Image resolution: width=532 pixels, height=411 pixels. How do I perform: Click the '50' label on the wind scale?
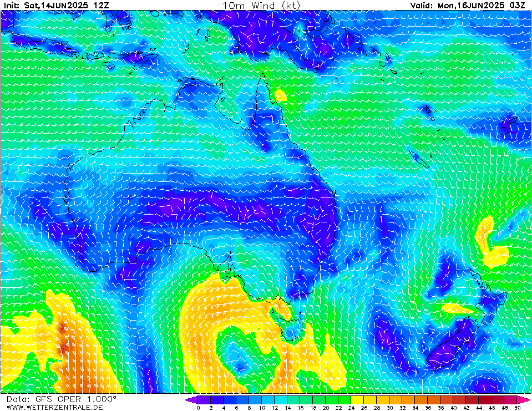(x=518, y=408)
